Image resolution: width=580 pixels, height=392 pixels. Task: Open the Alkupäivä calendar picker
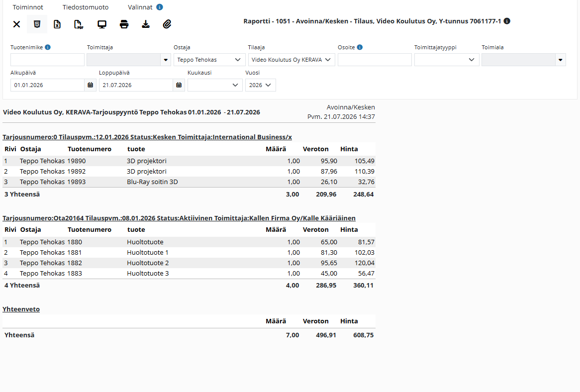pos(90,85)
